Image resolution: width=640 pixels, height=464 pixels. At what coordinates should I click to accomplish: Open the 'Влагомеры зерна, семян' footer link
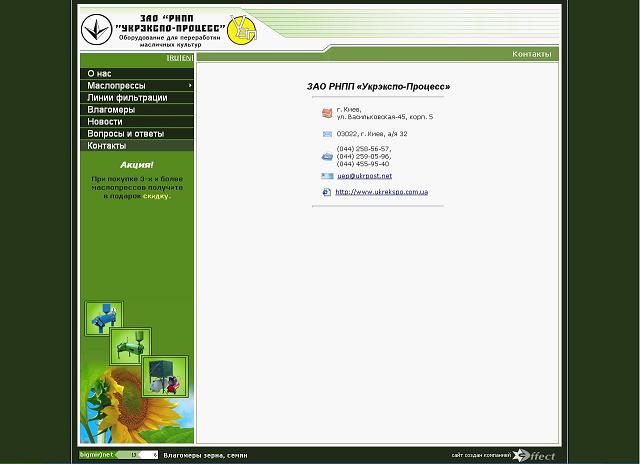(x=205, y=455)
